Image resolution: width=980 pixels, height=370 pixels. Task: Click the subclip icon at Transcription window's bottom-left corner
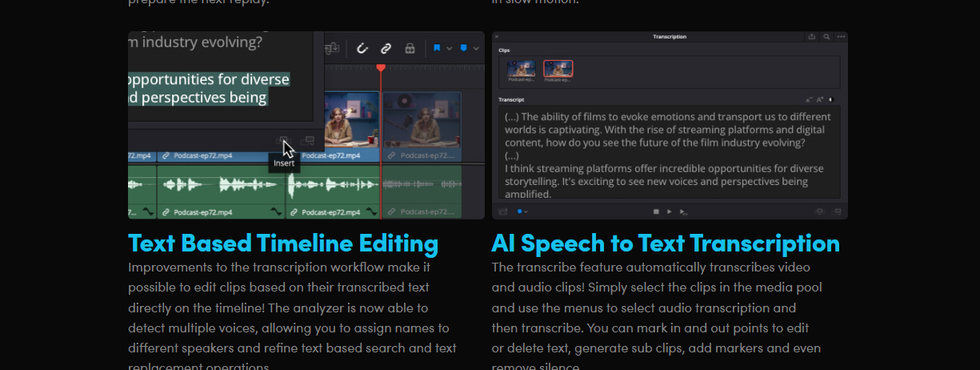tap(504, 211)
